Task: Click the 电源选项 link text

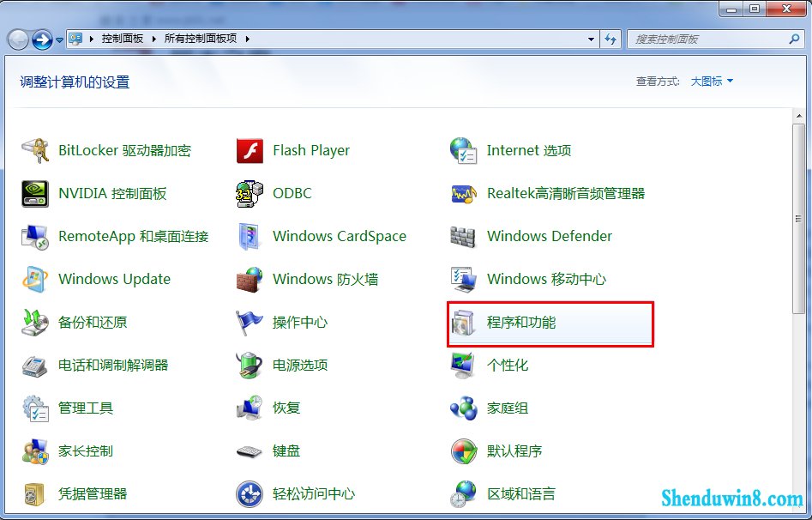Action: tap(300, 366)
